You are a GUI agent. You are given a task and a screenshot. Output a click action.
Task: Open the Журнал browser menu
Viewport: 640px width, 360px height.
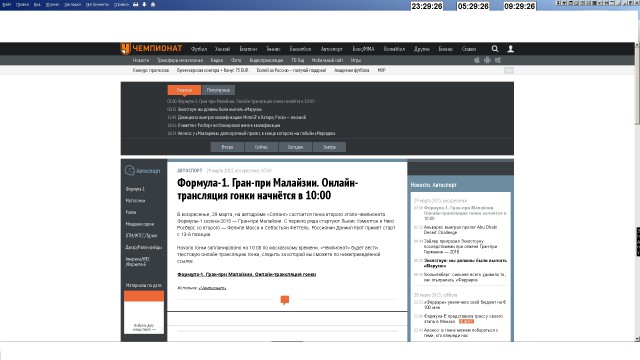52,4
